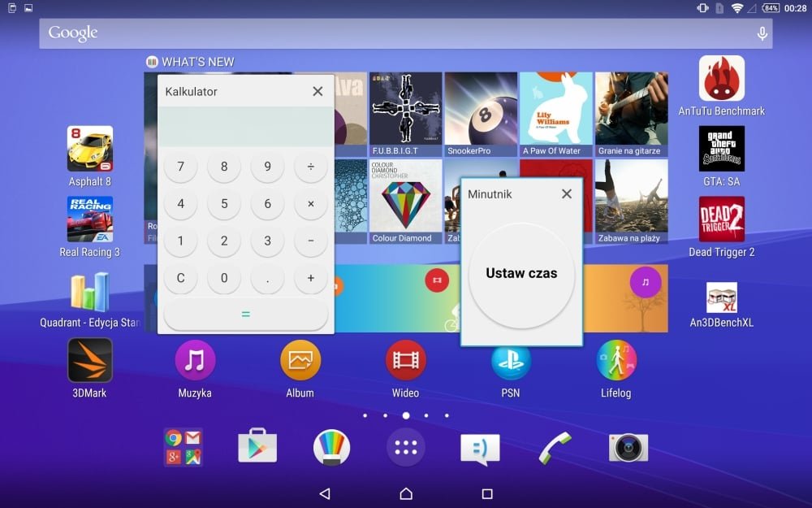This screenshot has width=812, height=508.
Task: Tap the Google search bar
Action: (x=406, y=33)
